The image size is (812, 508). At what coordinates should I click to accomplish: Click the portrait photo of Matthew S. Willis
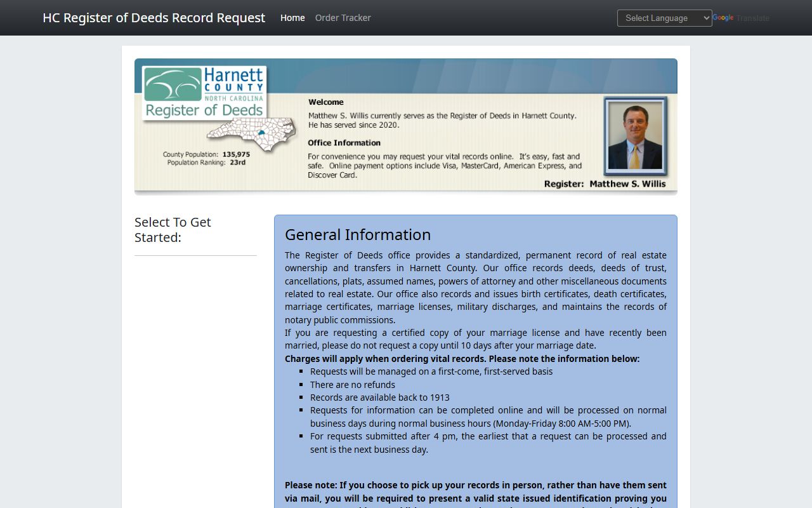[635, 137]
